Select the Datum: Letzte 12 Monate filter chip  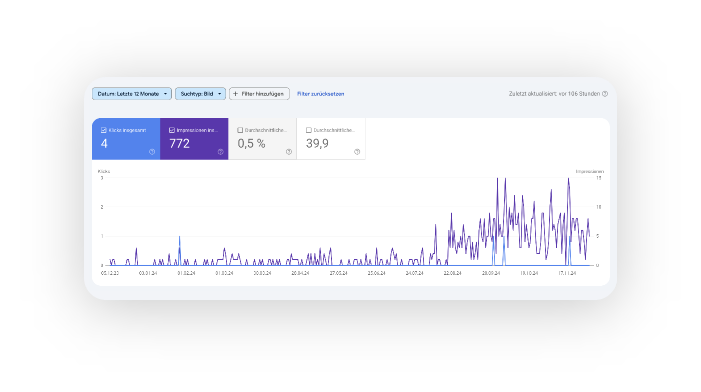coord(132,94)
